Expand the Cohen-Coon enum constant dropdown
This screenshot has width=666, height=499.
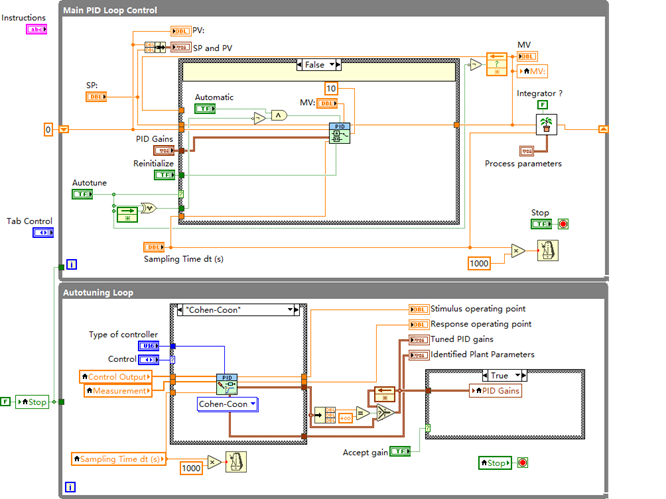coord(225,404)
